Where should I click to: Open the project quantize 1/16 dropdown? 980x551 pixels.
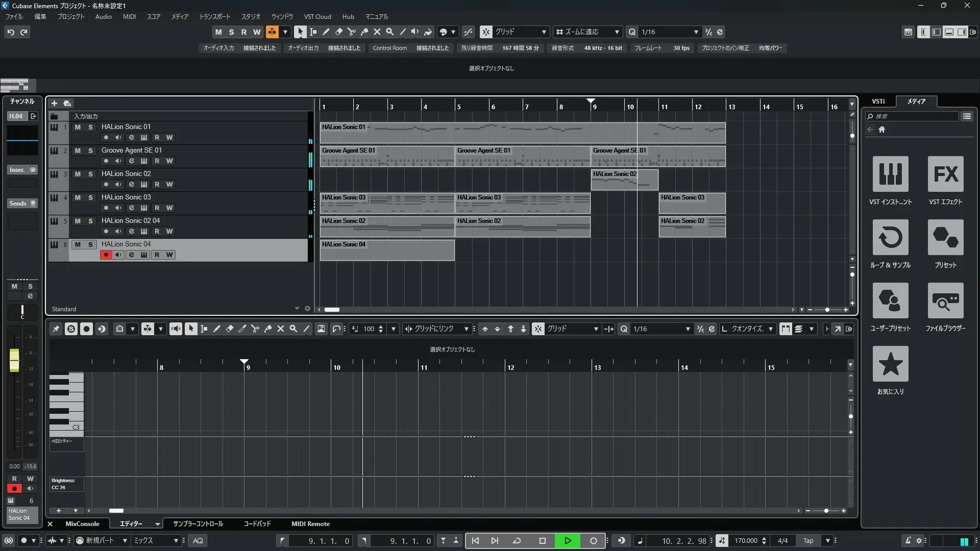[696, 32]
